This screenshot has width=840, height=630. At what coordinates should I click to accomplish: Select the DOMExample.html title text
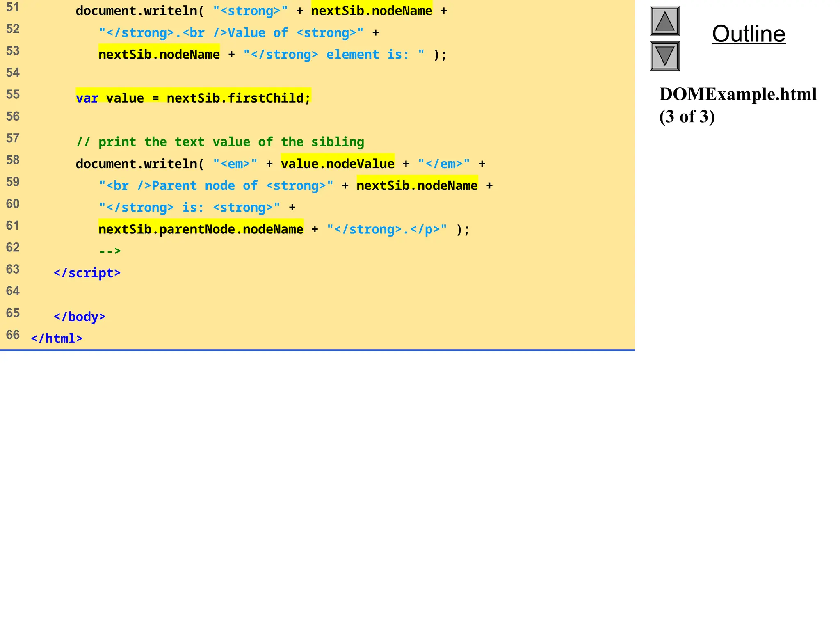click(738, 94)
